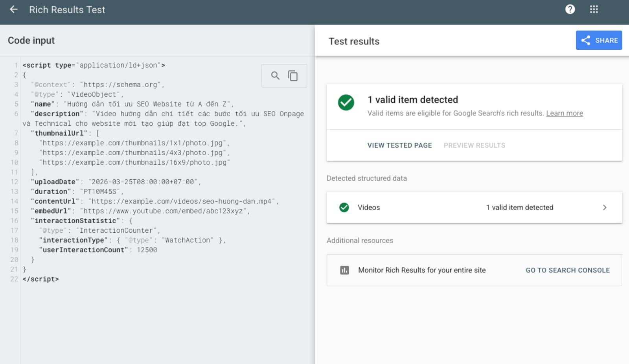Viewport: 629px width, 364px height.
Task: Share the test results
Action: [x=599, y=40]
